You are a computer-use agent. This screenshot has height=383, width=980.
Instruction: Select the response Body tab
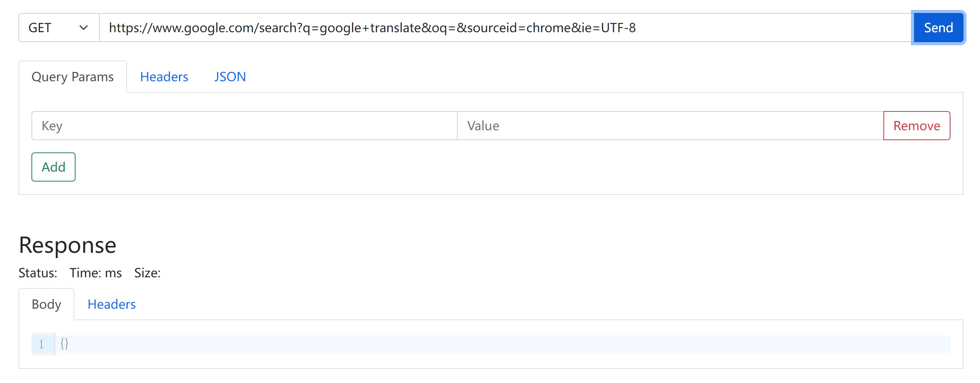pyautogui.click(x=46, y=304)
